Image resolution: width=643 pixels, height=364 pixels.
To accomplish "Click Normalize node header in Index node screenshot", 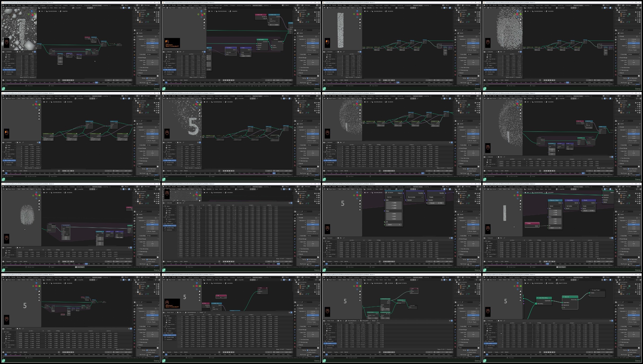I will 572,200.
